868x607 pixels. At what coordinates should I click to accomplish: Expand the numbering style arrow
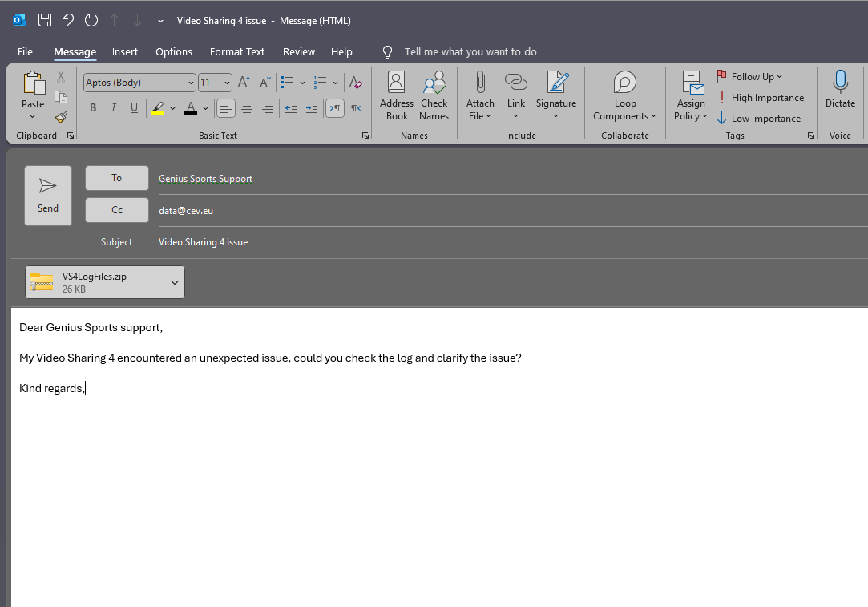coord(336,83)
